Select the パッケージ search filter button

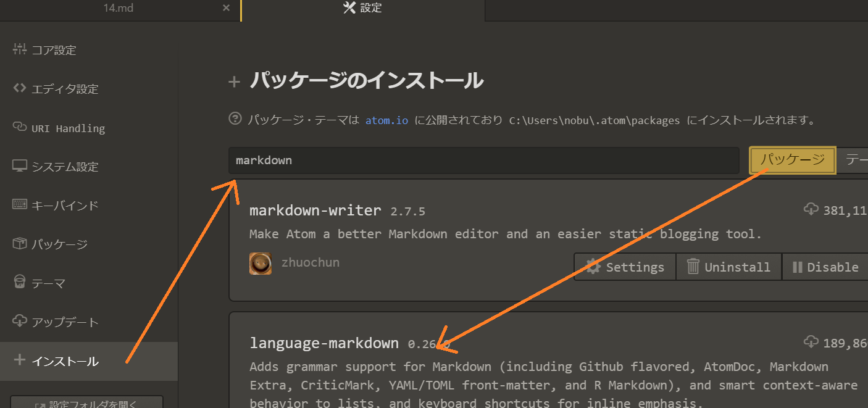tap(792, 160)
